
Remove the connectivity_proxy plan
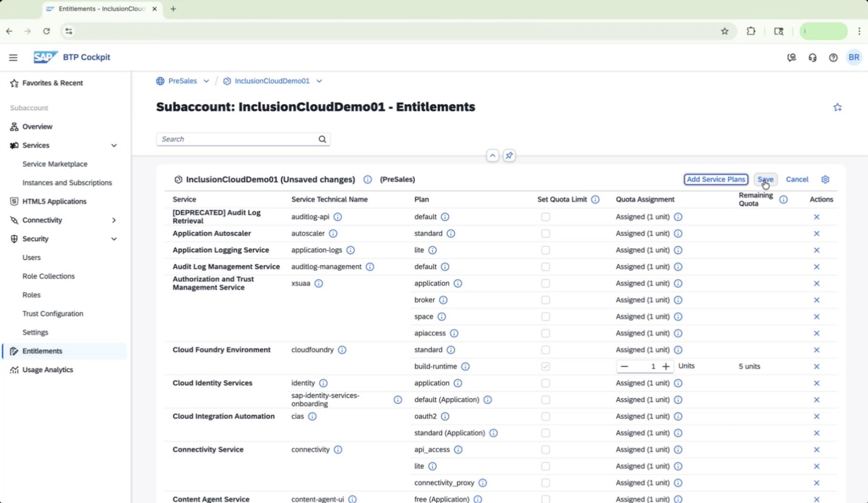pos(816,483)
